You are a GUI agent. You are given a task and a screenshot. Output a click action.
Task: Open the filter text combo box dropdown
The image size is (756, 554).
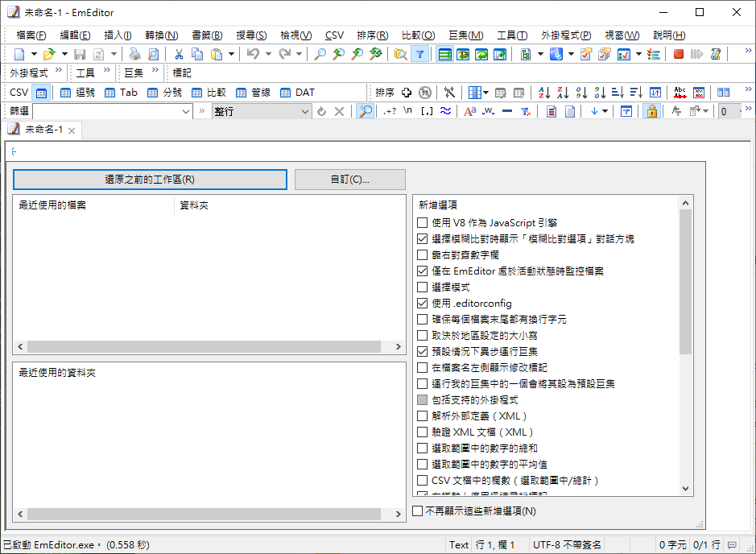[186, 111]
